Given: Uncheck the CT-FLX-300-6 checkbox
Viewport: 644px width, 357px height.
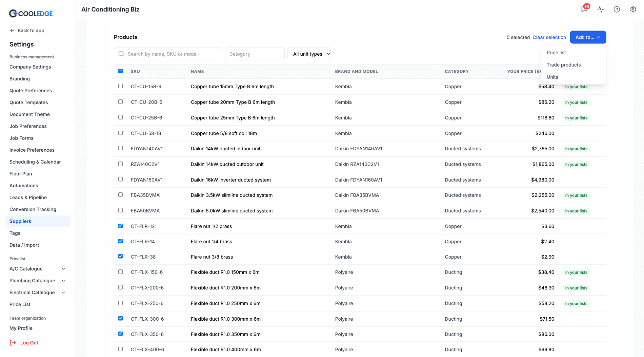Looking at the screenshot, I should tap(120, 318).
